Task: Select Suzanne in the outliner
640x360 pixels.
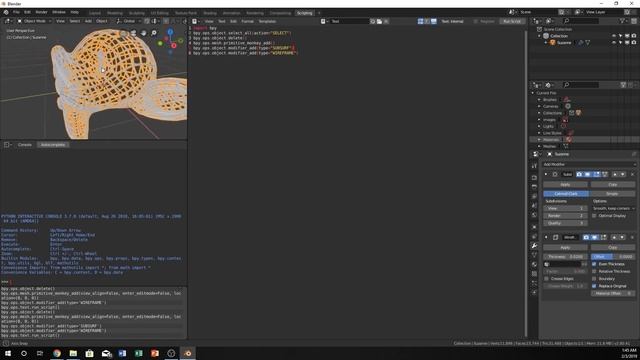Action: coord(564,42)
